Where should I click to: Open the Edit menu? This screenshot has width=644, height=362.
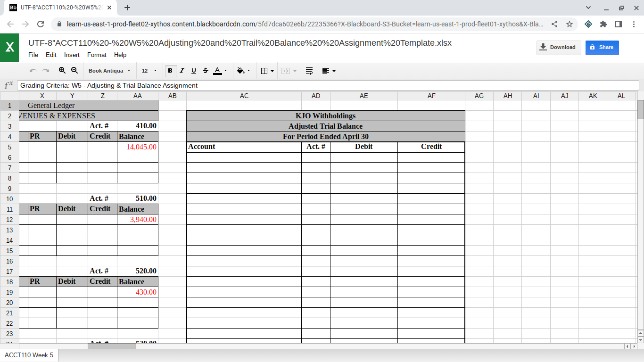[51, 55]
